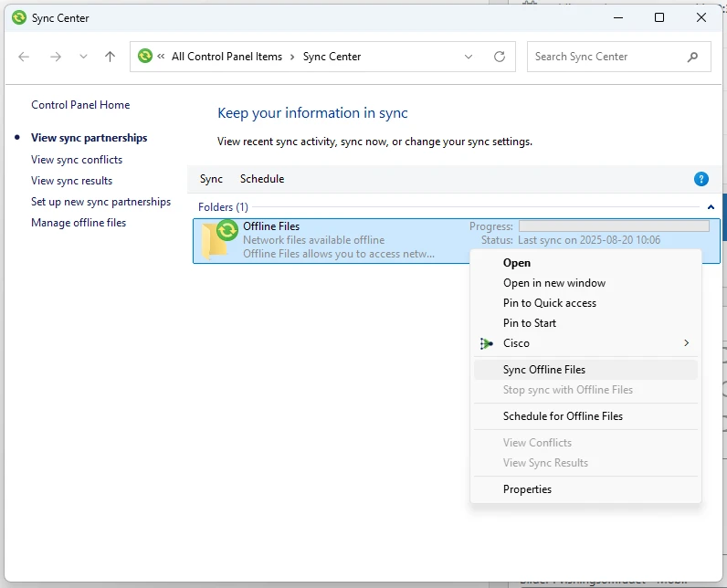This screenshot has height=588, width=727.
Task: Open recent locations chevron
Action: coord(83,57)
